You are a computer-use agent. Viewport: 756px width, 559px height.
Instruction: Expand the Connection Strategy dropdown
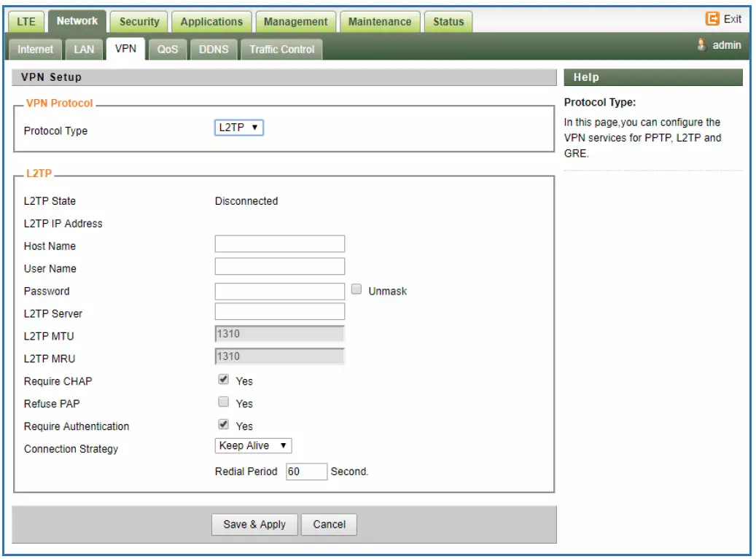(x=253, y=445)
